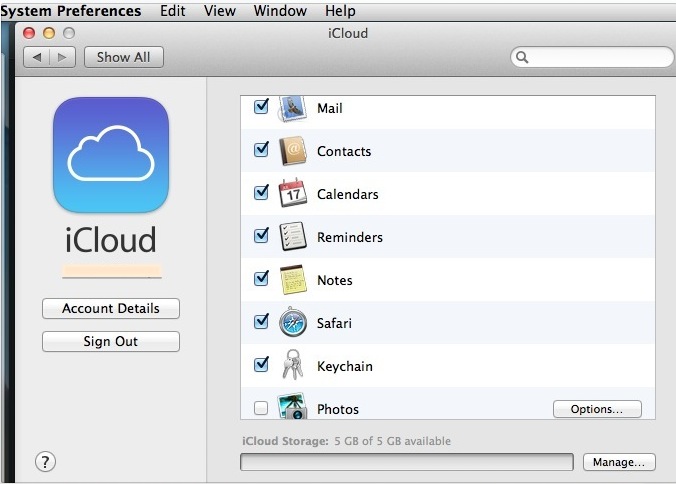Minimize window with yellow button
The height and width of the screenshot is (484, 676).
[x=49, y=33]
